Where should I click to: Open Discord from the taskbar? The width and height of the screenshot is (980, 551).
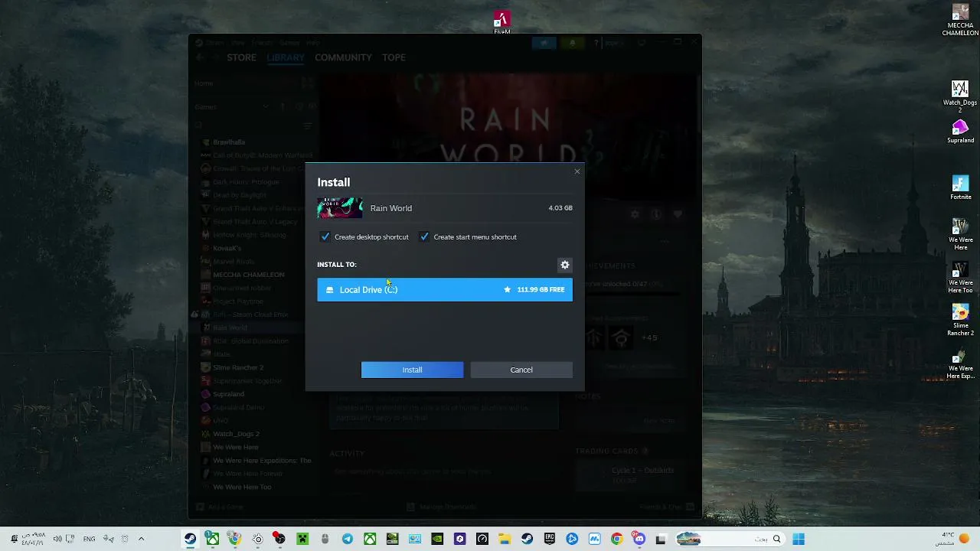click(639, 540)
